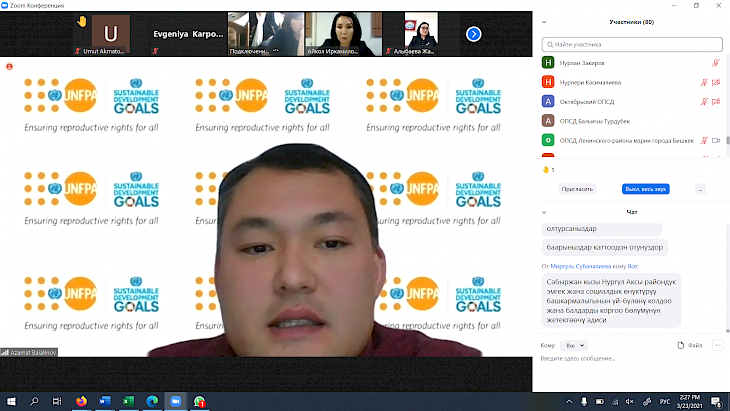Open Firefox from the taskbar
This screenshot has width=730, height=411.
tap(81, 401)
